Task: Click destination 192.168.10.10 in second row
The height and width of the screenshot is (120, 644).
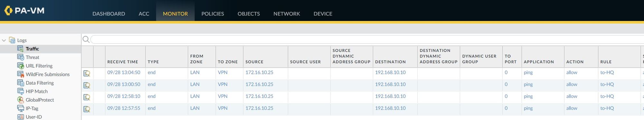Action: pyautogui.click(x=390, y=84)
